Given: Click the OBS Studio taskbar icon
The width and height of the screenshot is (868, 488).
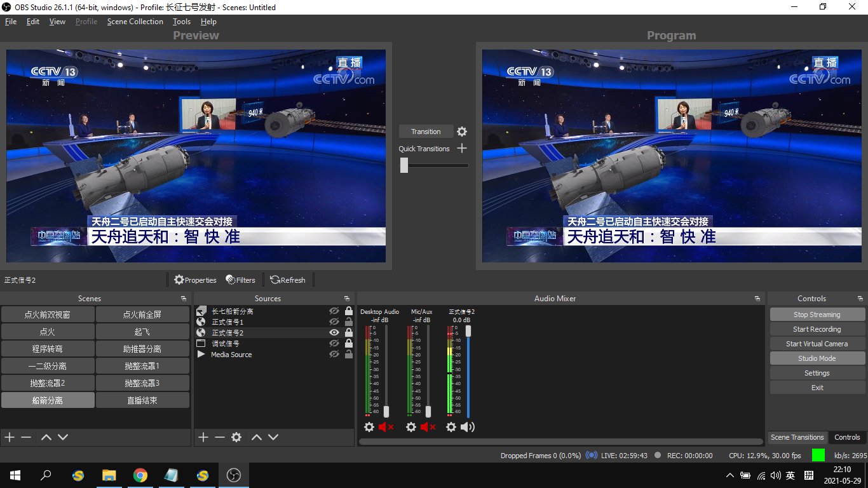Looking at the screenshot, I should (x=234, y=475).
